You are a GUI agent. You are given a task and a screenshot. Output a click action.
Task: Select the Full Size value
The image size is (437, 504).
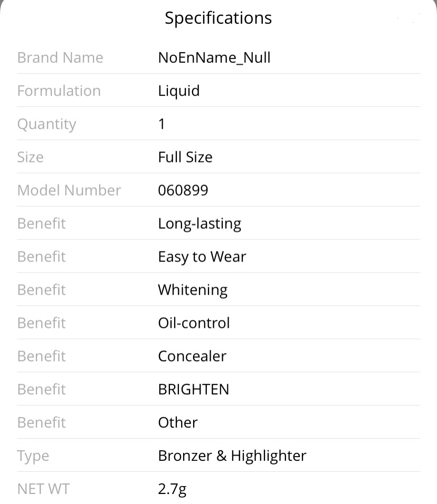pos(185,157)
